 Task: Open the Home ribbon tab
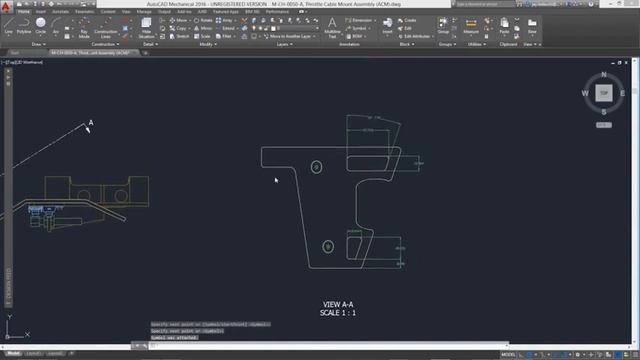(x=24, y=11)
